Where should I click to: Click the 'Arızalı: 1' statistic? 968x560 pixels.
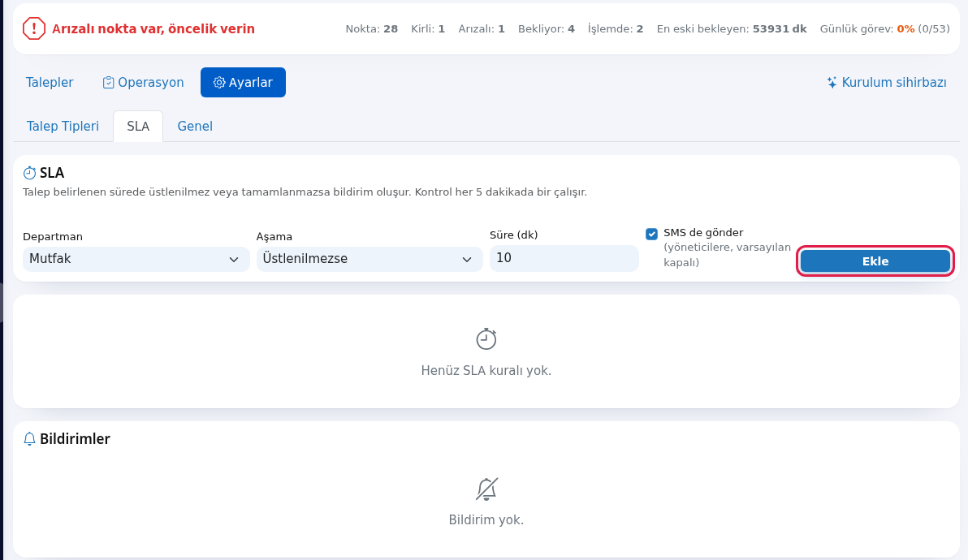coord(482,29)
